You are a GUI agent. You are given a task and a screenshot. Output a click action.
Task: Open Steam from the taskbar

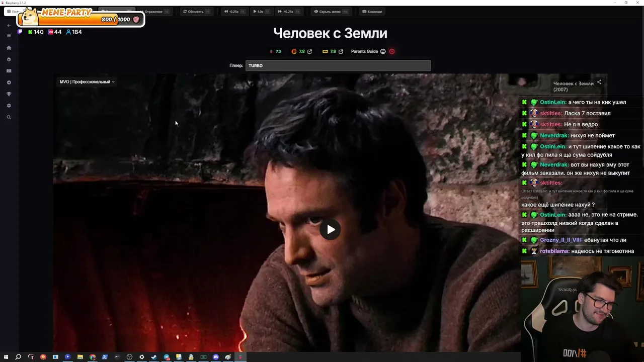point(154,357)
